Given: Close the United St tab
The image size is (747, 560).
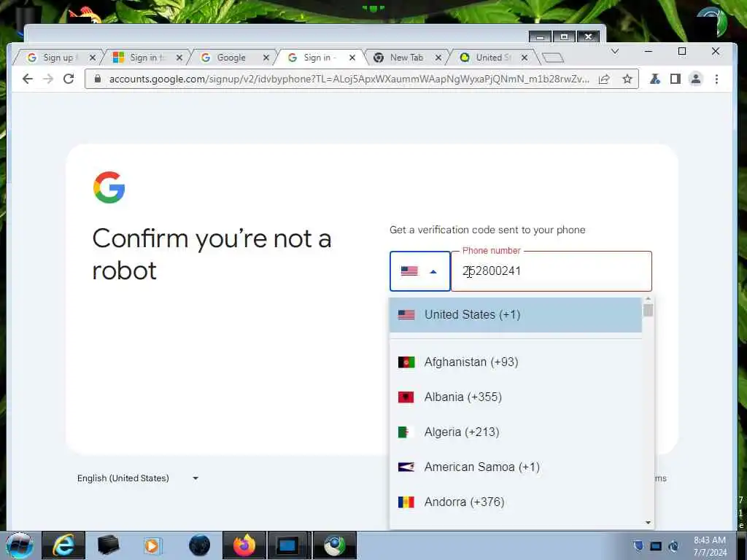Looking at the screenshot, I should pos(525,58).
